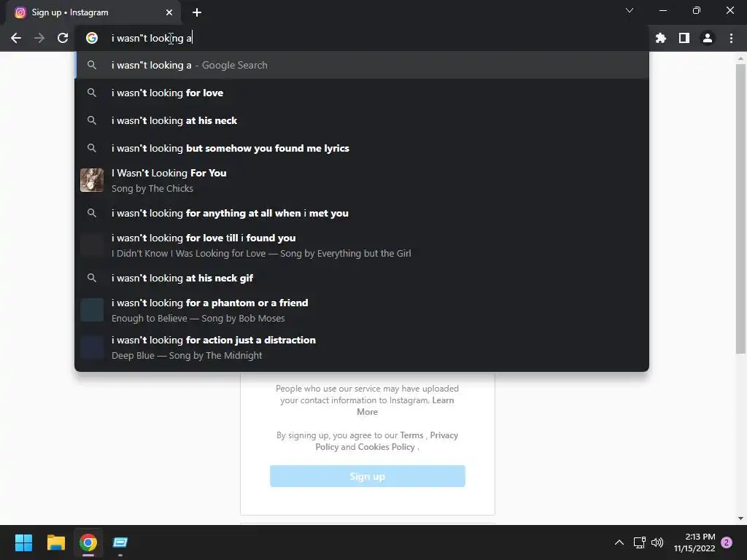Toggle the browser side panel icon
Image resolution: width=747 pixels, height=560 pixels.
tap(684, 38)
